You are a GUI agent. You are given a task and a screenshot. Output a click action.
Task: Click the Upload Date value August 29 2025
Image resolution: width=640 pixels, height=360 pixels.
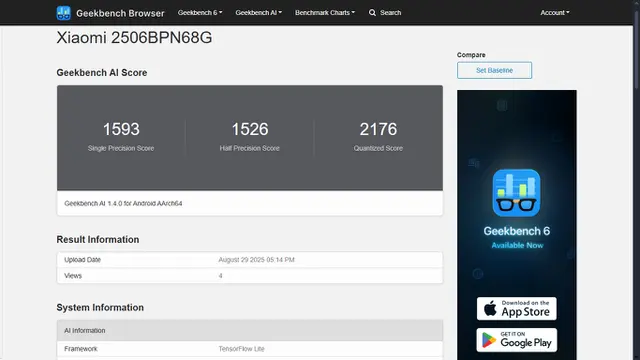coord(256,260)
